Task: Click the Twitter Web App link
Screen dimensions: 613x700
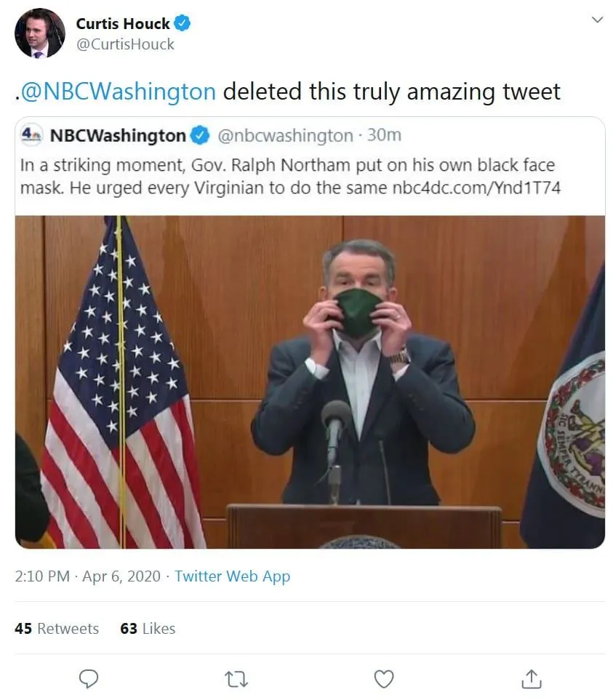Action: tap(232, 576)
